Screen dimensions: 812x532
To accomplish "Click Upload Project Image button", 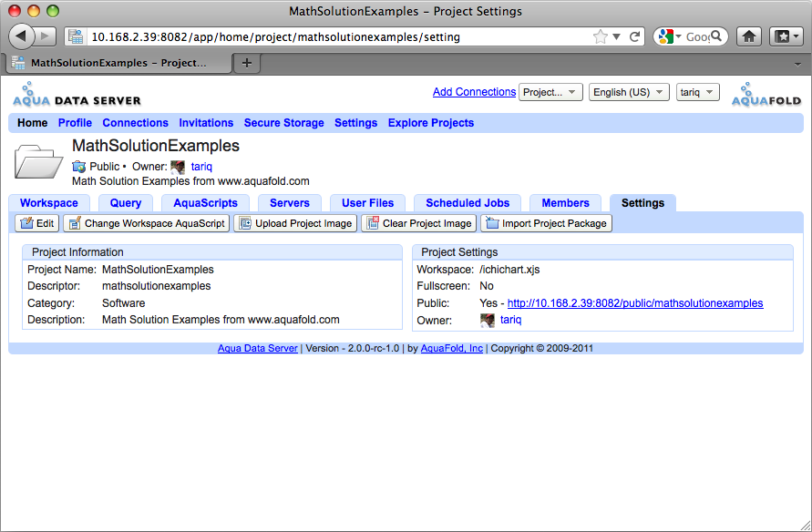I will point(295,223).
